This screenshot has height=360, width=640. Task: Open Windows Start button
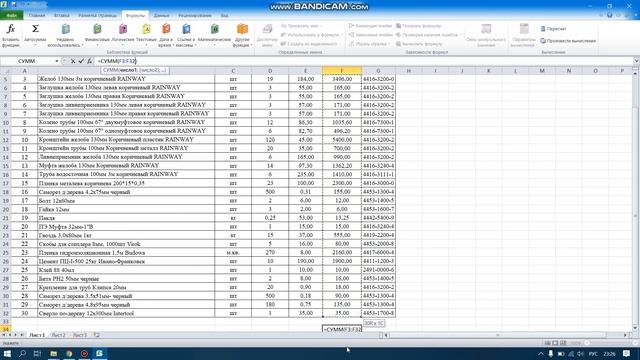7,353
